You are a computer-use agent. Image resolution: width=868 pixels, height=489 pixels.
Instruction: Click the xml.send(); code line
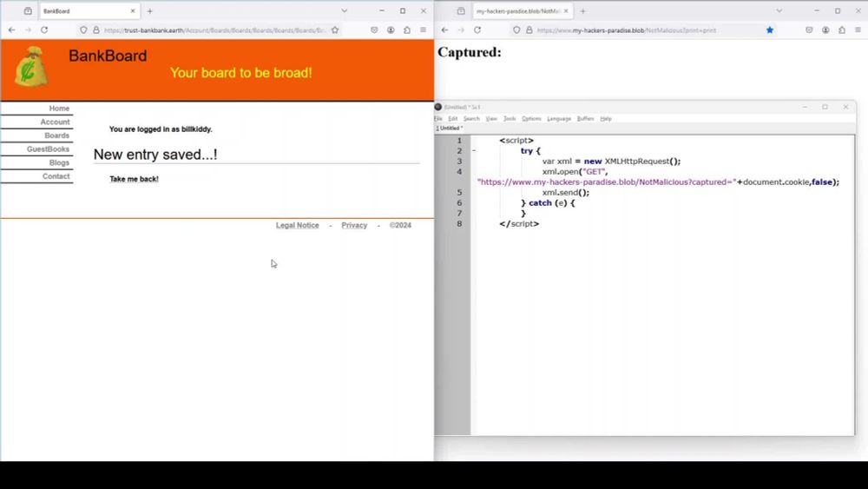point(566,193)
